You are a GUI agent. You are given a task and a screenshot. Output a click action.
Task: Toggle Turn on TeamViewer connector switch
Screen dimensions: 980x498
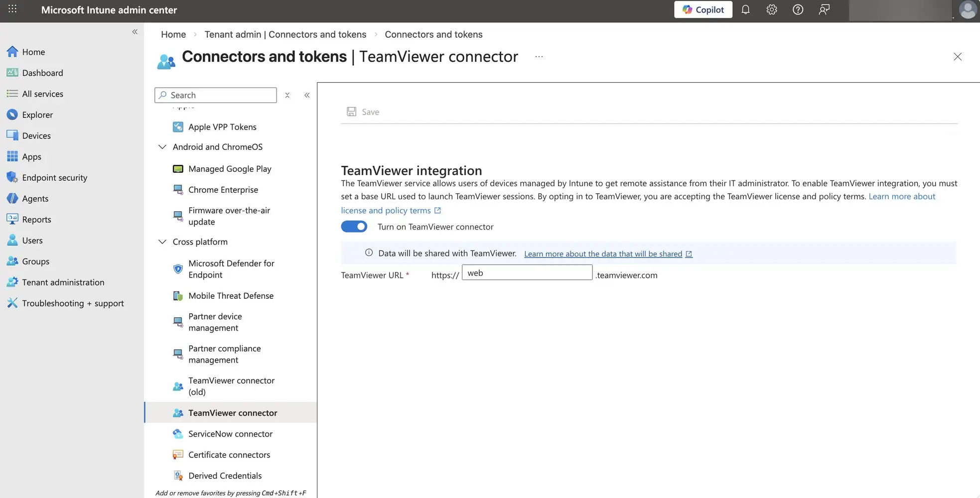pos(354,227)
